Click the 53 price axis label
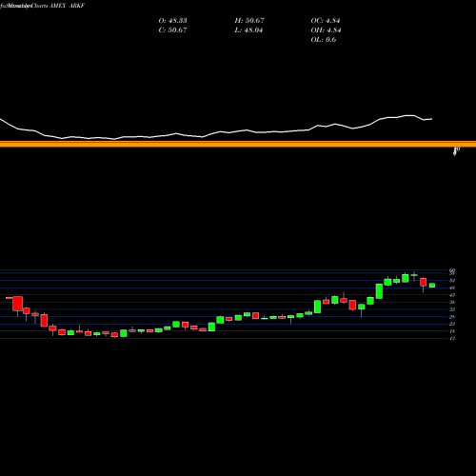476x476 pixels. [x=452, y=281]
